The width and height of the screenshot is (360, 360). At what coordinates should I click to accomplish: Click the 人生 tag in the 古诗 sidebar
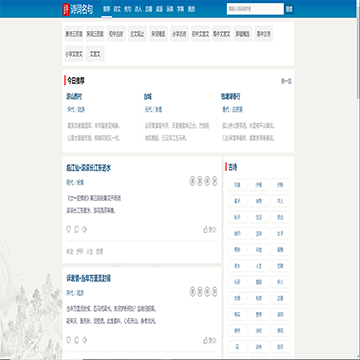[259, 266]
